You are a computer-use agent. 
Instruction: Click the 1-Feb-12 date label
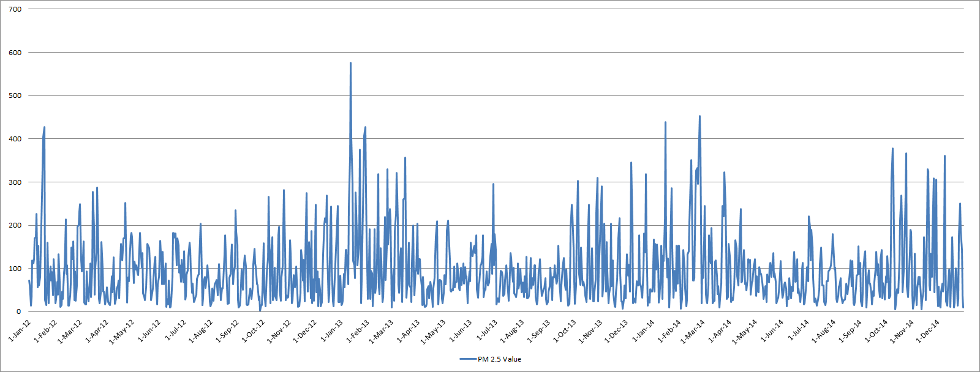[45, 330]
